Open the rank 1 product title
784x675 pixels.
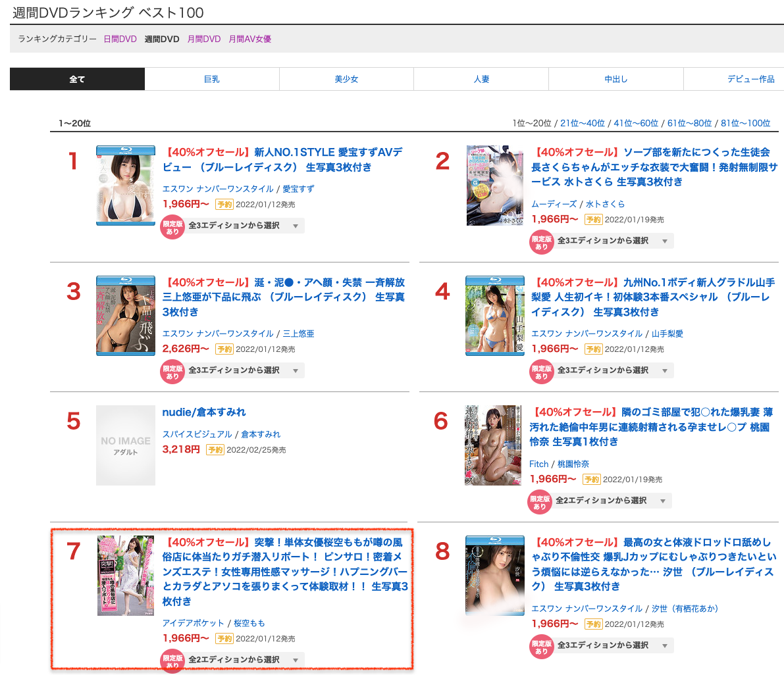(x=283, y=159)
